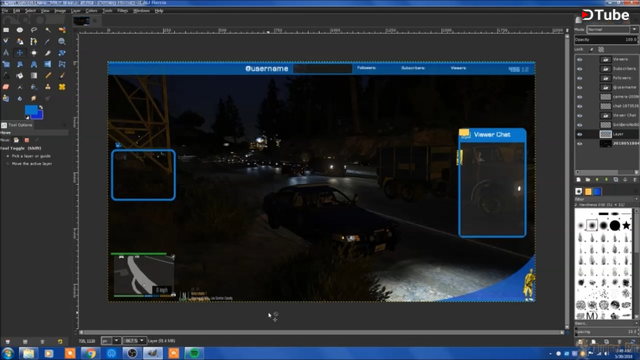Select the Paintbrush tool
The width and height of the screenshot is (640, 360).
pyautogui.click(x=62, y=76)
